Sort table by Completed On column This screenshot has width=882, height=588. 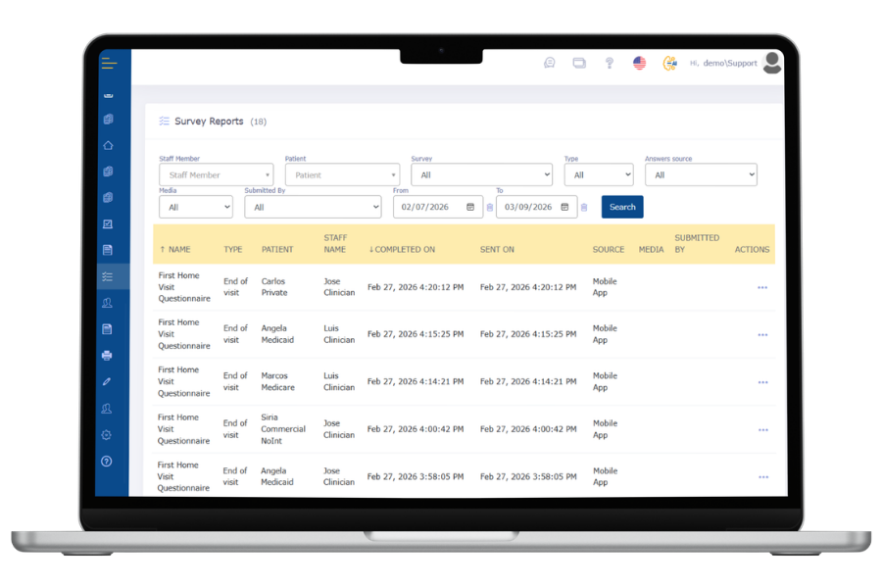click(402, 250)
